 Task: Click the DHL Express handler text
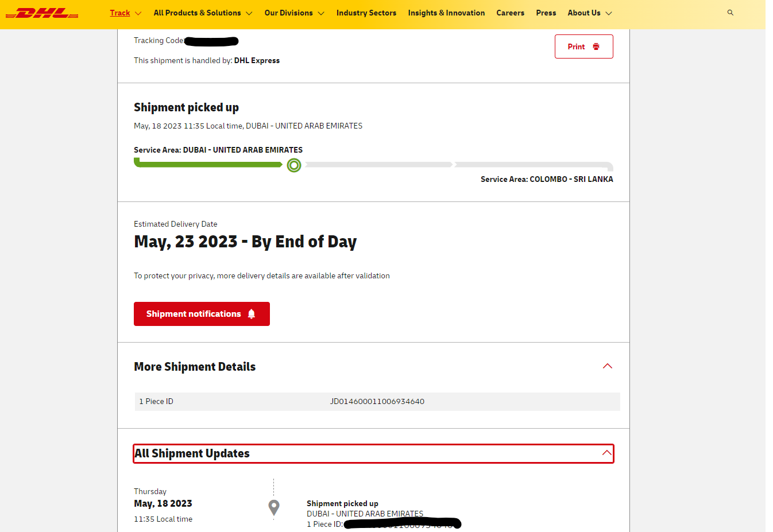257,60
